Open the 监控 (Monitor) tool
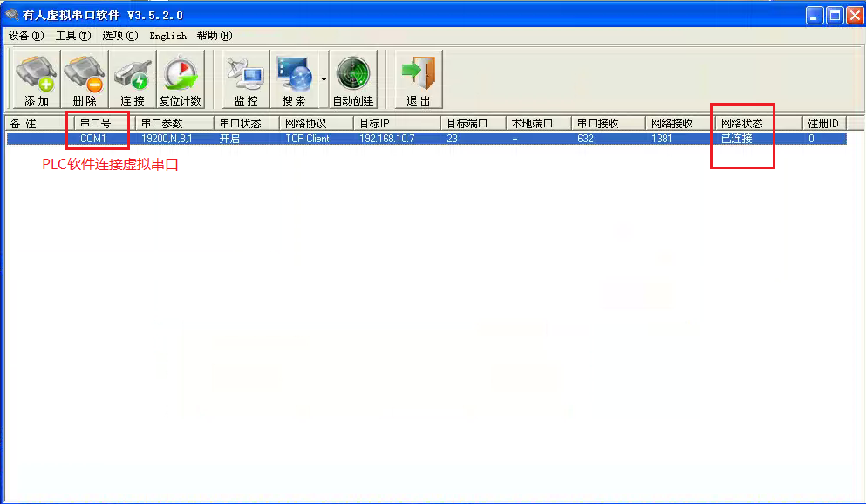 coord(246,79)
